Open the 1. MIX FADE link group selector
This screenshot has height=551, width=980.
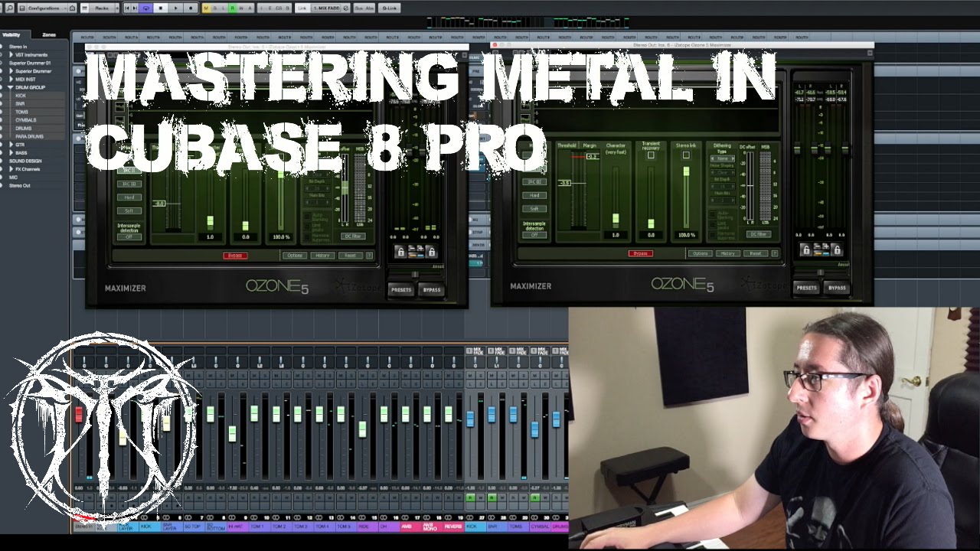(326, 8)
